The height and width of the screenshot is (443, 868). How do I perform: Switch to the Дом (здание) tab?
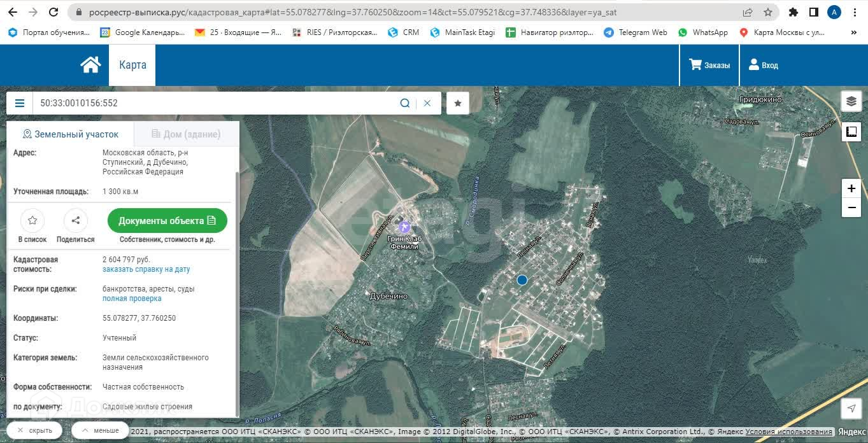(x=187, y=134)
